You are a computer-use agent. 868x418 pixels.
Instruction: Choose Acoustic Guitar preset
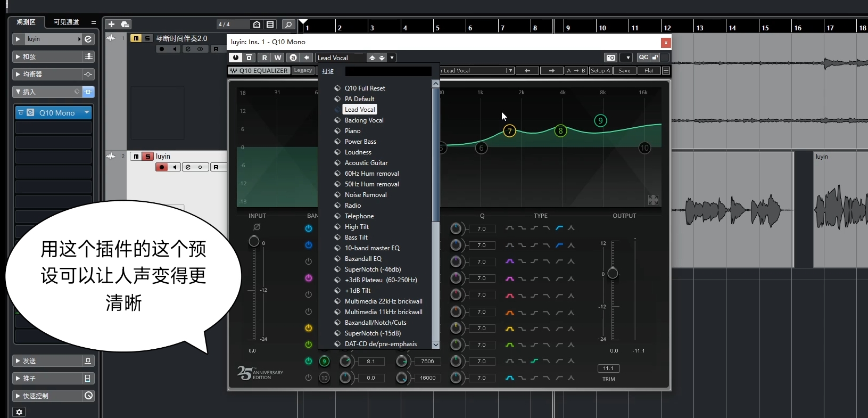click(366, 163)
